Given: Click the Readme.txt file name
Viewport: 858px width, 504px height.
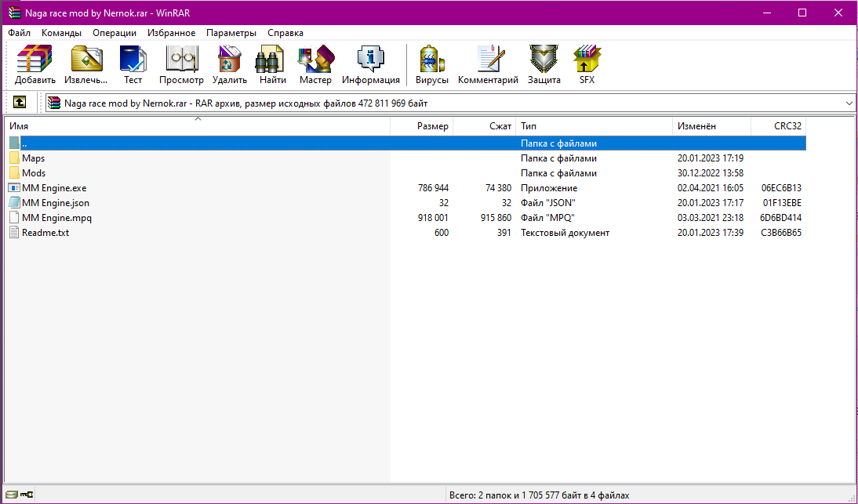Looking at the screenshot, I should pos(45,232).
